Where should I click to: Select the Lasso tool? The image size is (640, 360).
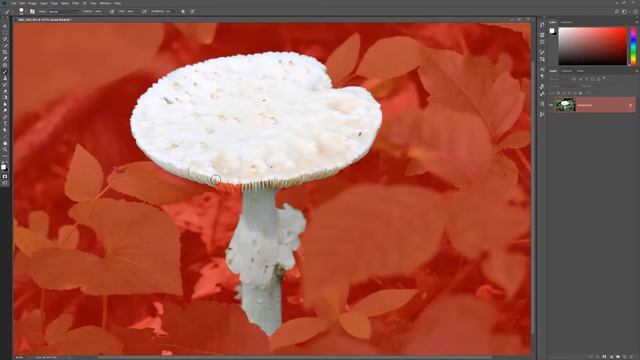(x=5, y=39)
